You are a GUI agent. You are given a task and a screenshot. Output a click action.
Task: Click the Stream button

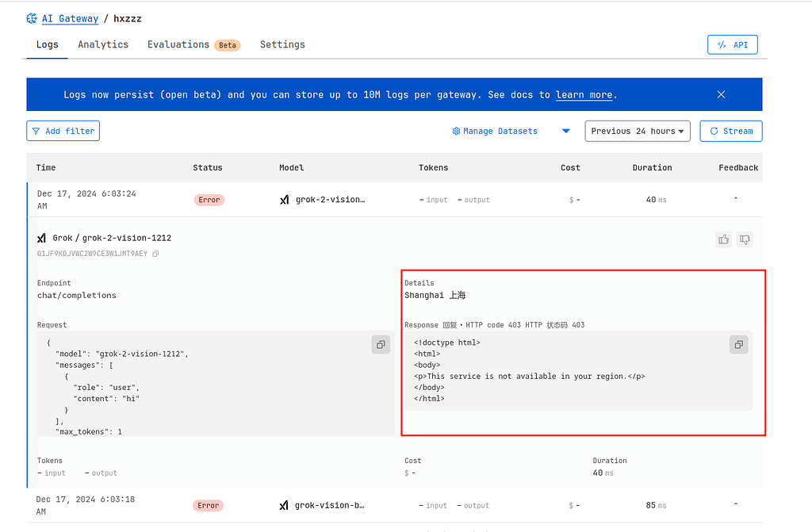click(730, 131)
